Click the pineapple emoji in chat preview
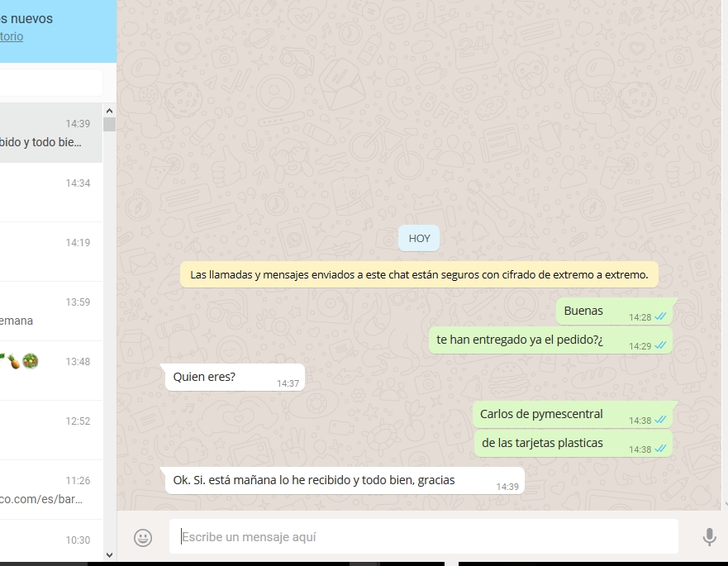Screen dimensions: 728x566 click(x=14, y=361)
